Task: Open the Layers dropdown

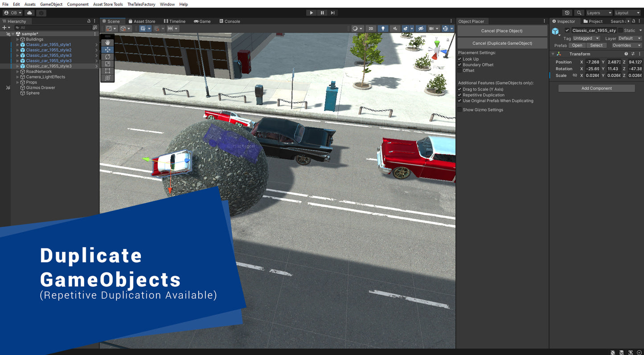Action: tap(599, 13)
